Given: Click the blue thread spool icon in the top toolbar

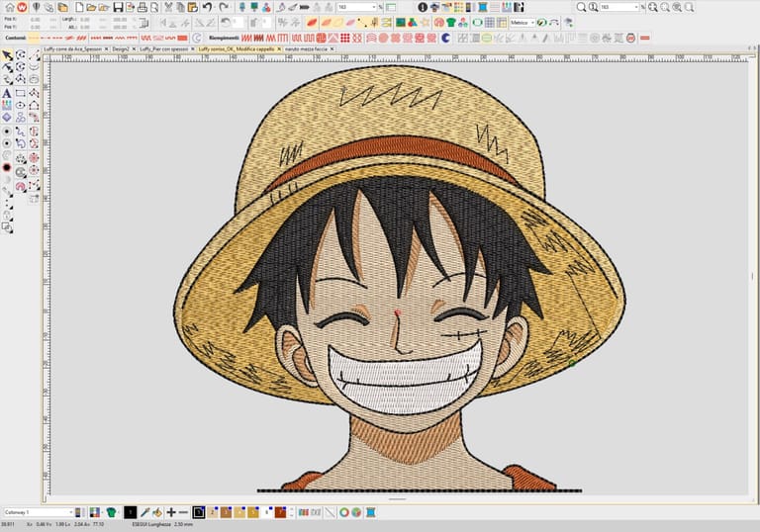Looking at the screenshot, I should click(483, 7).
